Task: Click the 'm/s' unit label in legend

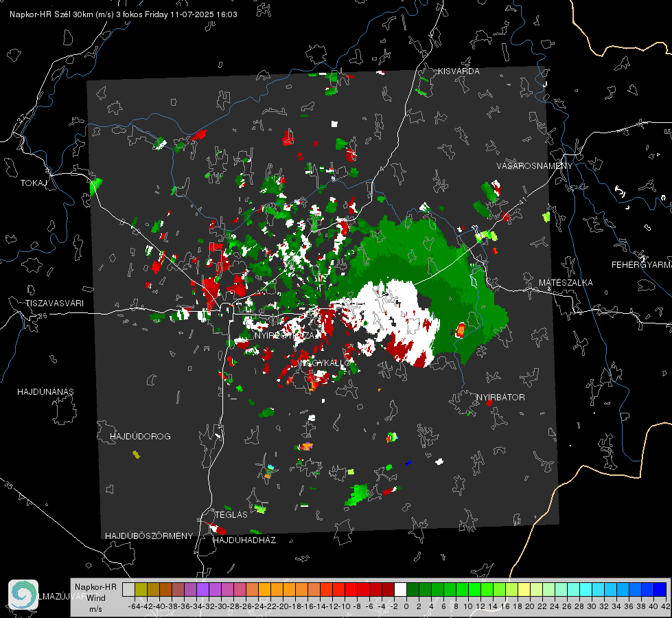Action: [x=95, y=609]
